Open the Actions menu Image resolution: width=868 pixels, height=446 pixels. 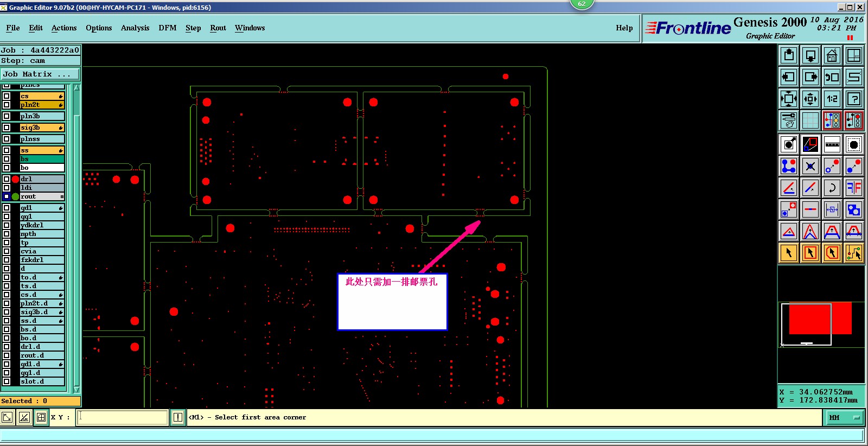pyautogui.click(x=64, y=28)
